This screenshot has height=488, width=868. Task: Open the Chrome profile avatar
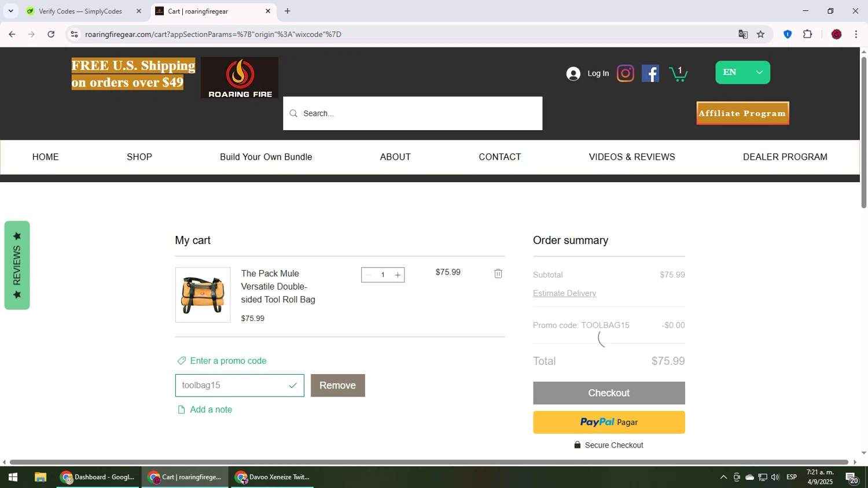(836, 34)
